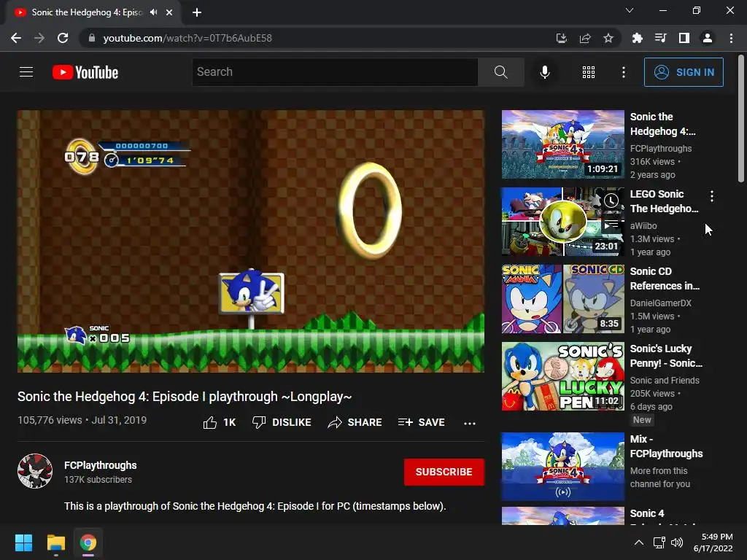747x560 pixels.
Task: Mute the tab via speaker icon
Action: pyautogui.click(x=153, y=12)
